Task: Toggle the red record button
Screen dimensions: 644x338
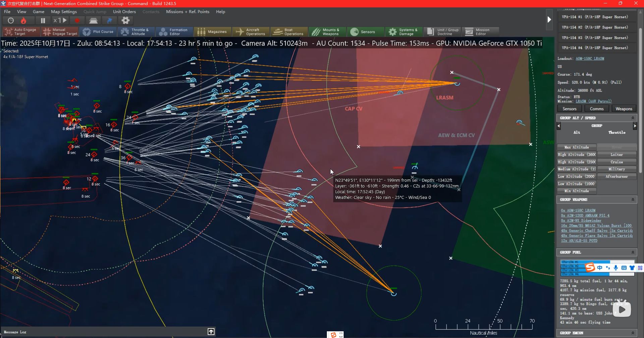Action: coord(77,20)
